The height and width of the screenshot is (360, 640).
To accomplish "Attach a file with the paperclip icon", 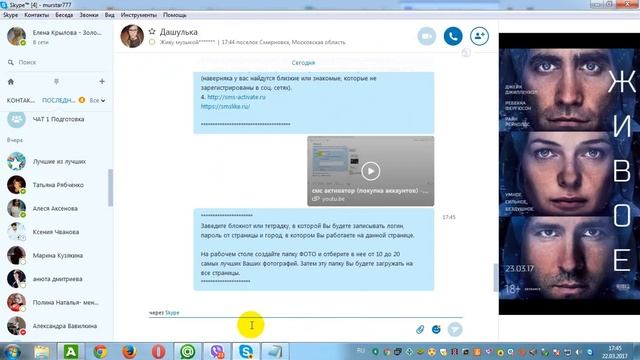I will [x=420, y=329].
